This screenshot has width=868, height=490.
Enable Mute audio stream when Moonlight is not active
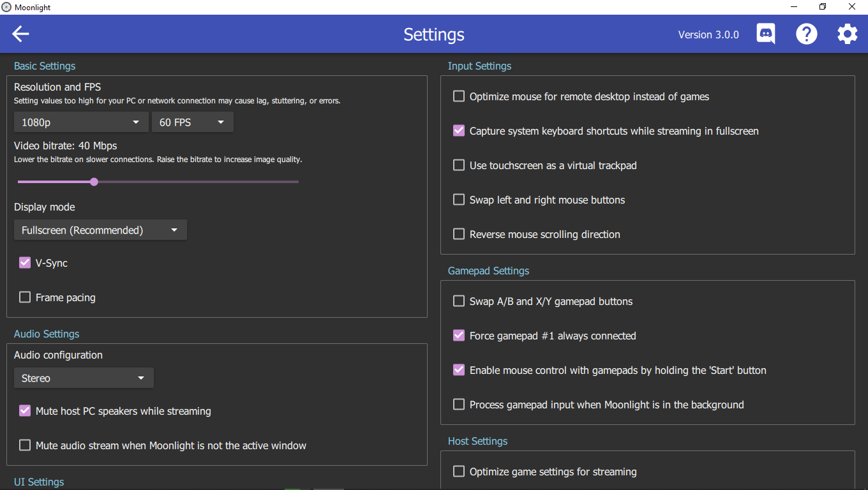click(25, 445)
